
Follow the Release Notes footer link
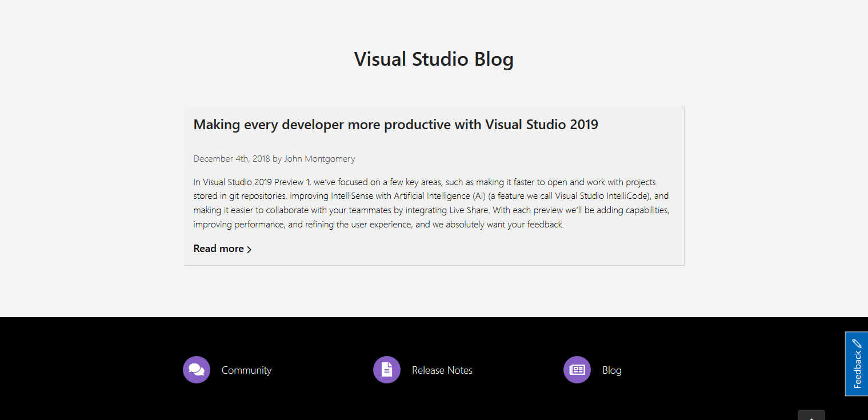[442, 370]
